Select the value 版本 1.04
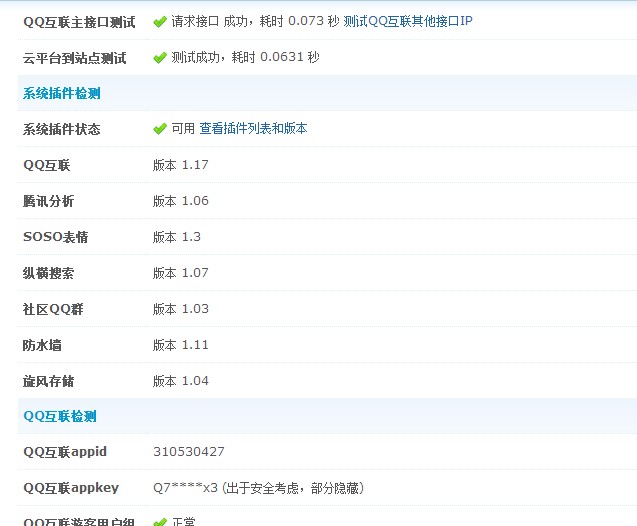This screenshot has height=526, width=637. tap(180, 381)
